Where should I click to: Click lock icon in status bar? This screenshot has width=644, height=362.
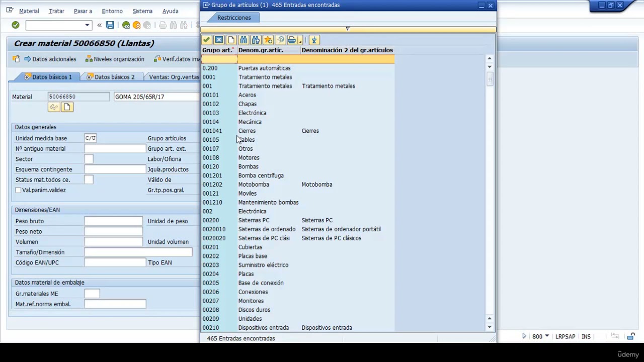(631, 336)
